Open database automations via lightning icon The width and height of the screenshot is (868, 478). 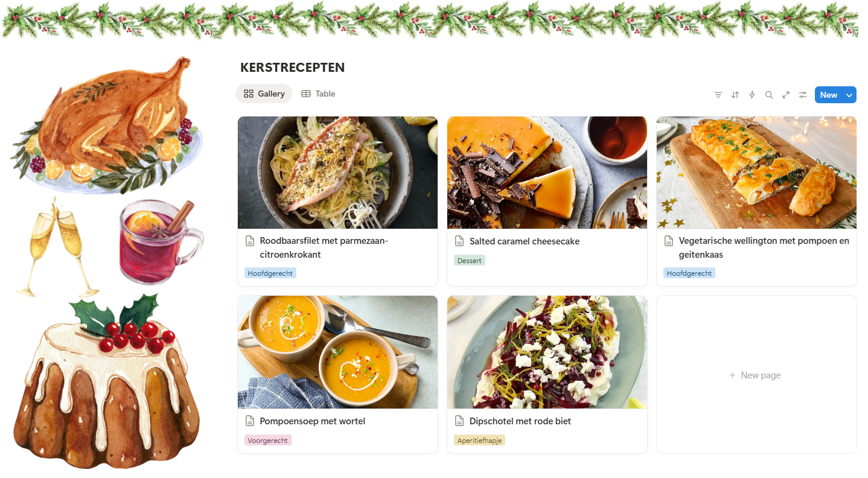point(752,95)
